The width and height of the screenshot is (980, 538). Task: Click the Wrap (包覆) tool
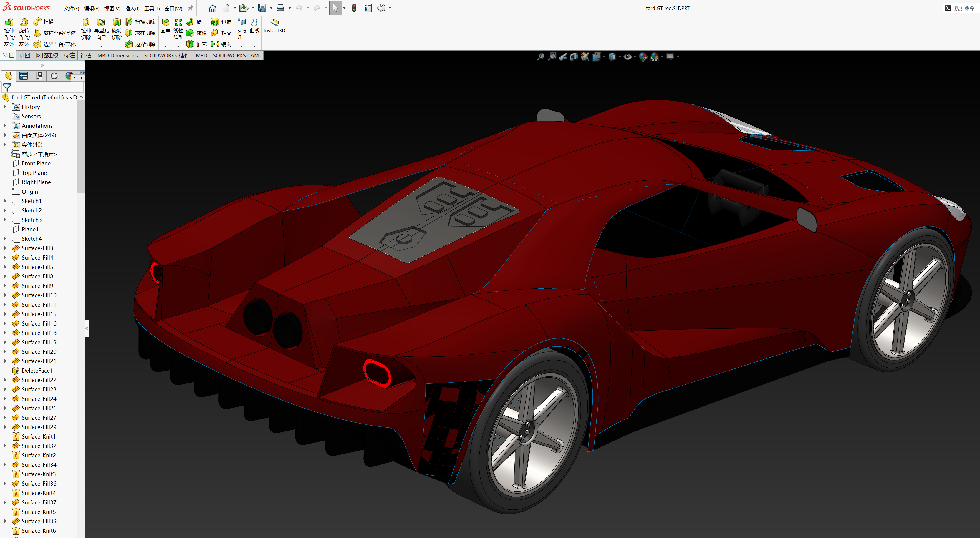pyautogui.click(x=221, y=22)
